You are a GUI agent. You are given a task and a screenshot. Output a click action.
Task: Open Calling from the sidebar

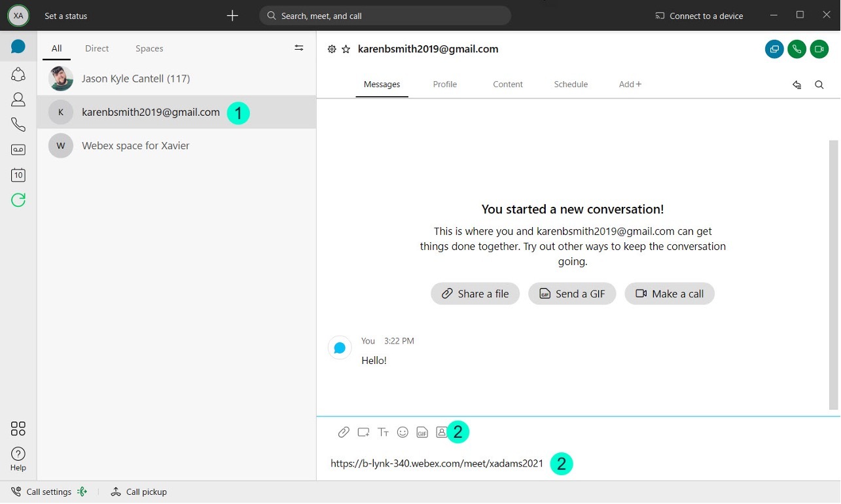click(x=18, y=124)
